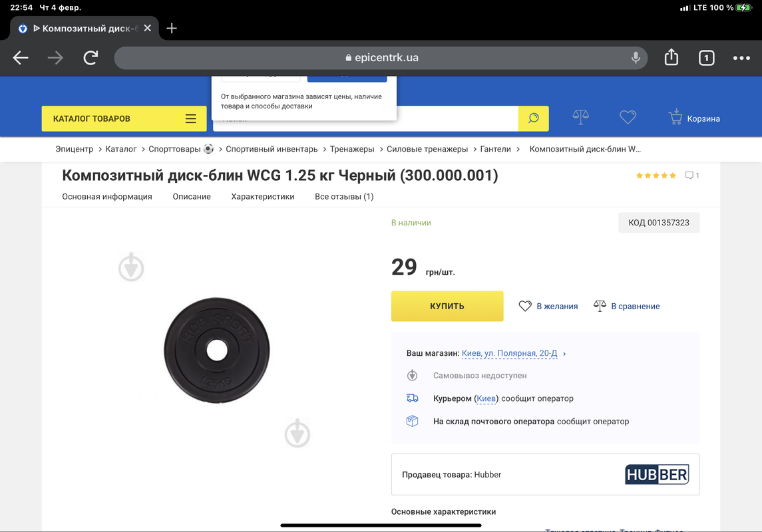Click the epicentrk.ua address bar

[381, 58]
